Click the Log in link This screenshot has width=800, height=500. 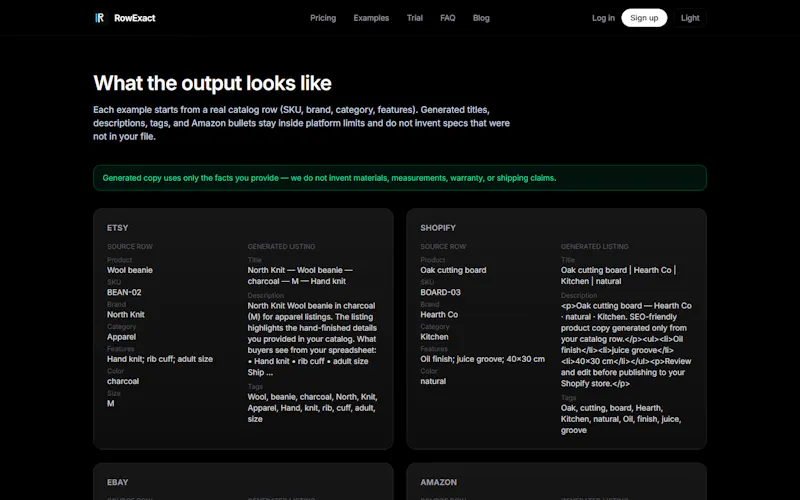pos(603,18)
